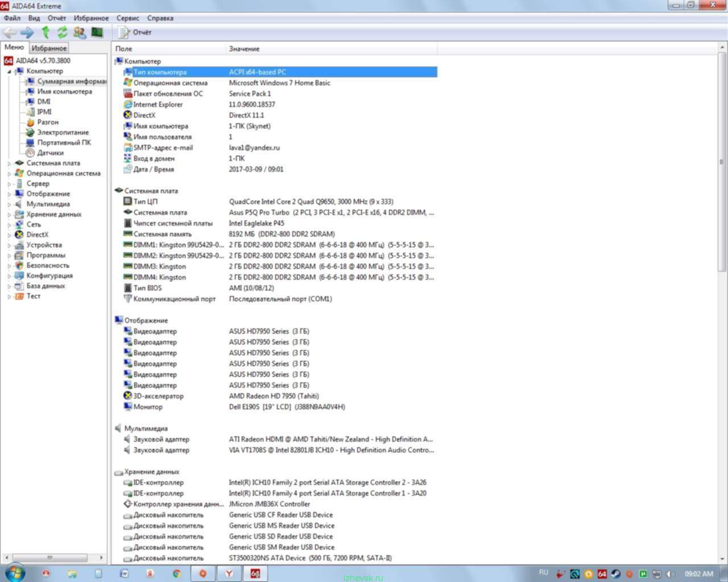The width and height of the screenshot is (728, 582).
Task: Click the system tray volume icon
Action: click(x=669, y=574)
